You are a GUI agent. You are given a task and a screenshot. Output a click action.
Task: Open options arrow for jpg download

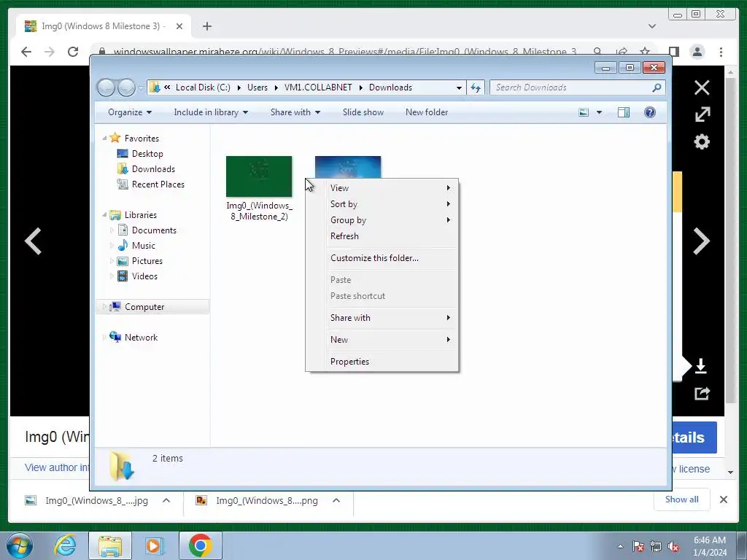pos(166,500)
